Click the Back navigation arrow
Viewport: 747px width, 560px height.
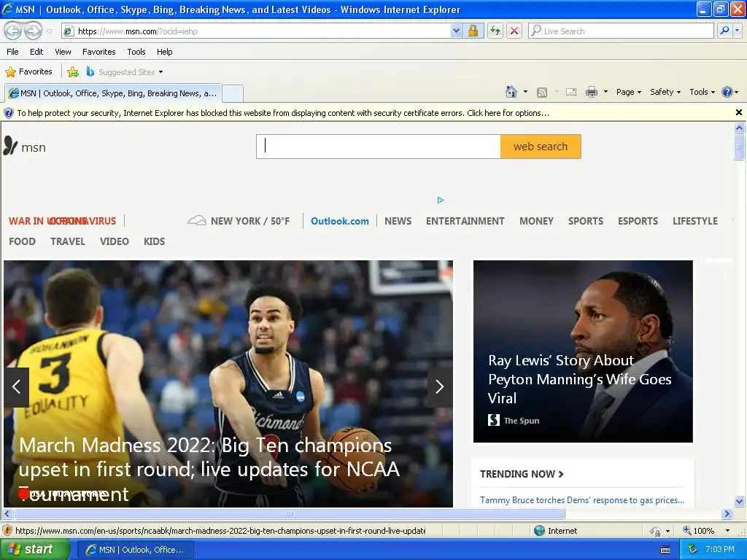13,31
